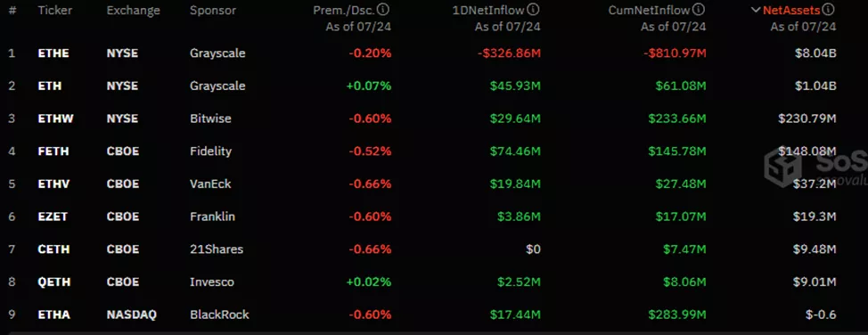Image resolution: width=868 pixels, height=335 pixels.
Task: Click the NetAssets info icon
Action: [829, 10]
